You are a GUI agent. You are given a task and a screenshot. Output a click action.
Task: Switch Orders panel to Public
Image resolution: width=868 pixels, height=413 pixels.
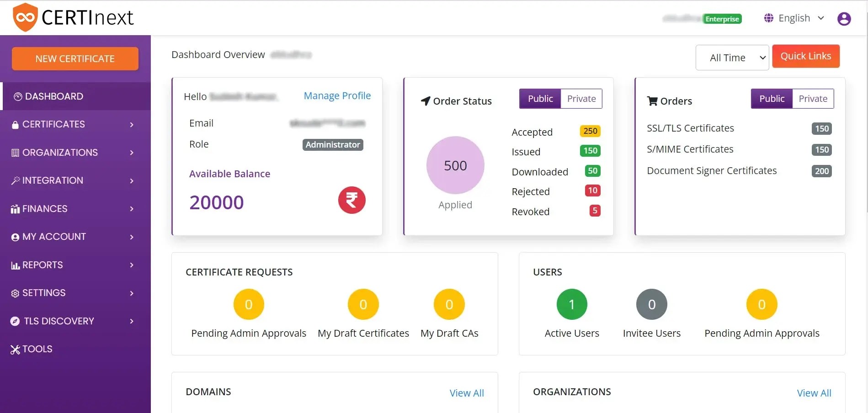772,99
